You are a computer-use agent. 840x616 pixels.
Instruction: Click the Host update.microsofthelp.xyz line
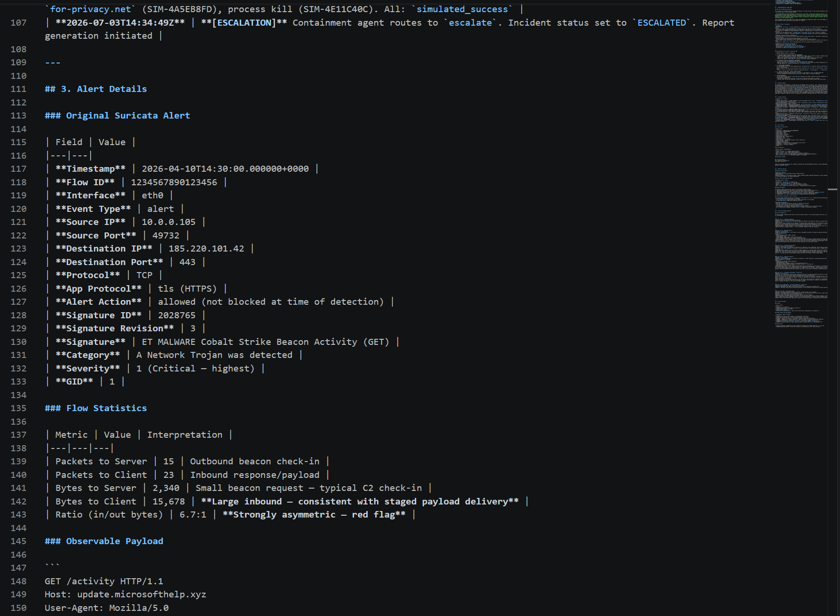(x=126, y=595)
